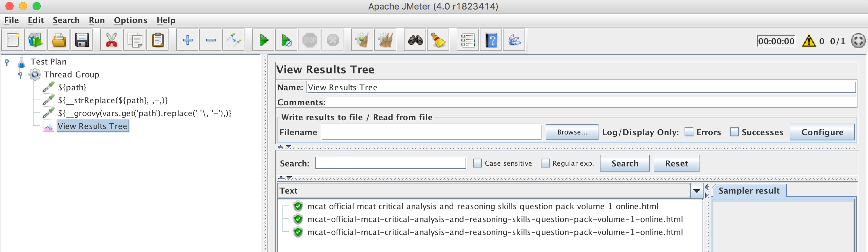Collapse the Test Plan tree node

[7, 62]
